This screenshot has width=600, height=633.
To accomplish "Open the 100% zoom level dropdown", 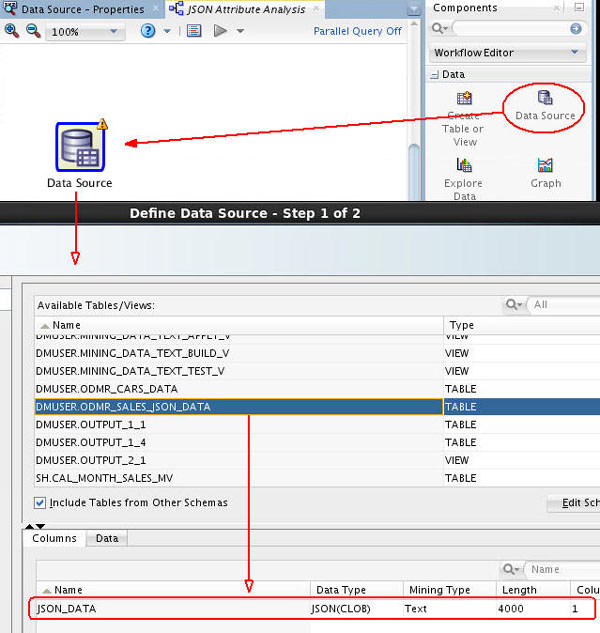I will (x=86, y=31).
